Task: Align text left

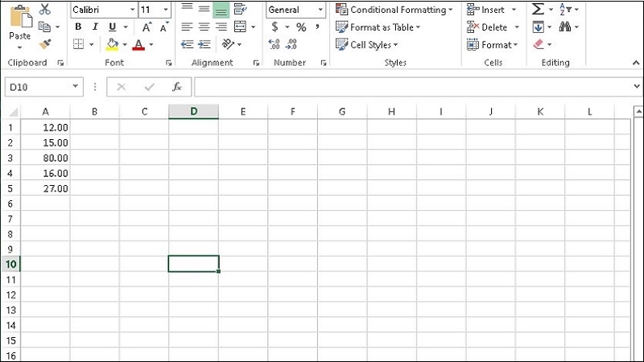Action: 188,27
